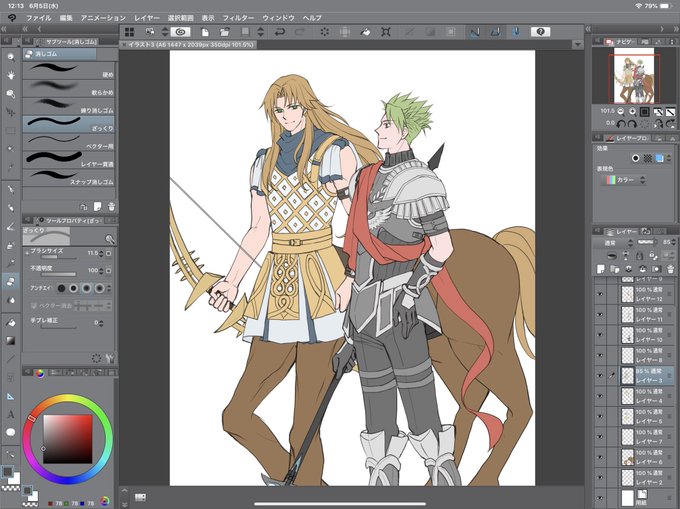Open the レイヤー menu
Image resolution: width=680 pixels, height=509 pixels.
tap(147, 18)
